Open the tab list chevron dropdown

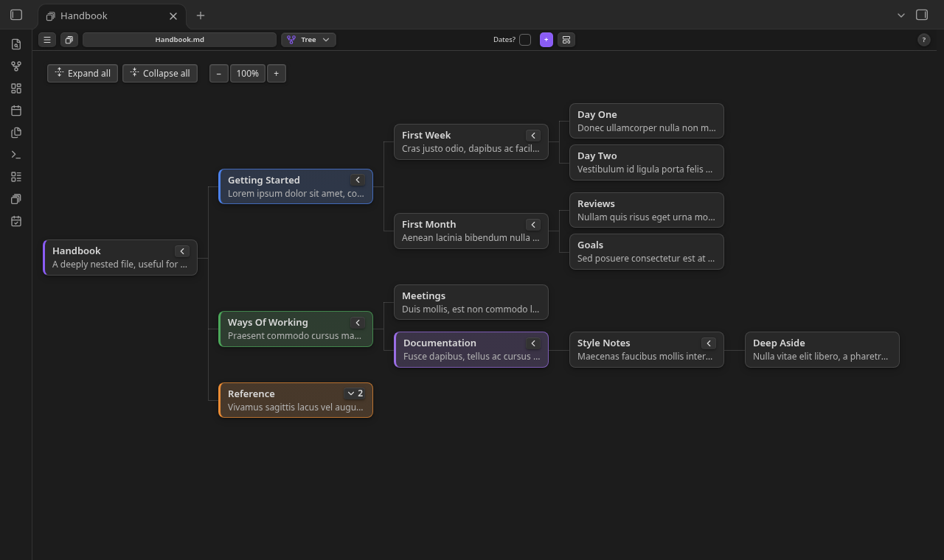point(901,15)
